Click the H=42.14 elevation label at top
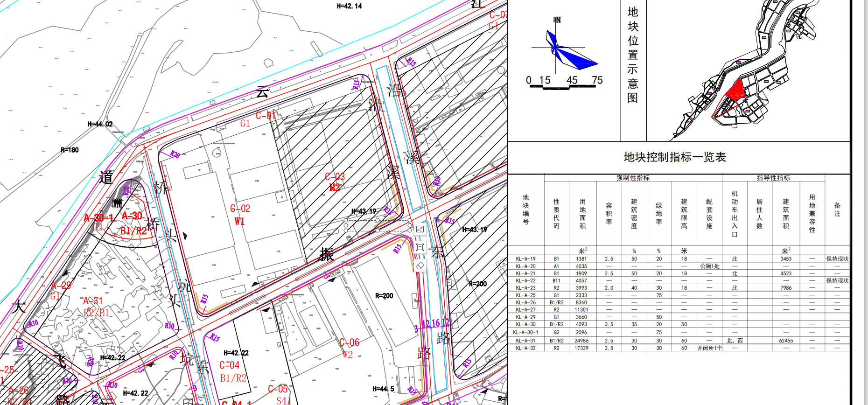 click(349, 6)
